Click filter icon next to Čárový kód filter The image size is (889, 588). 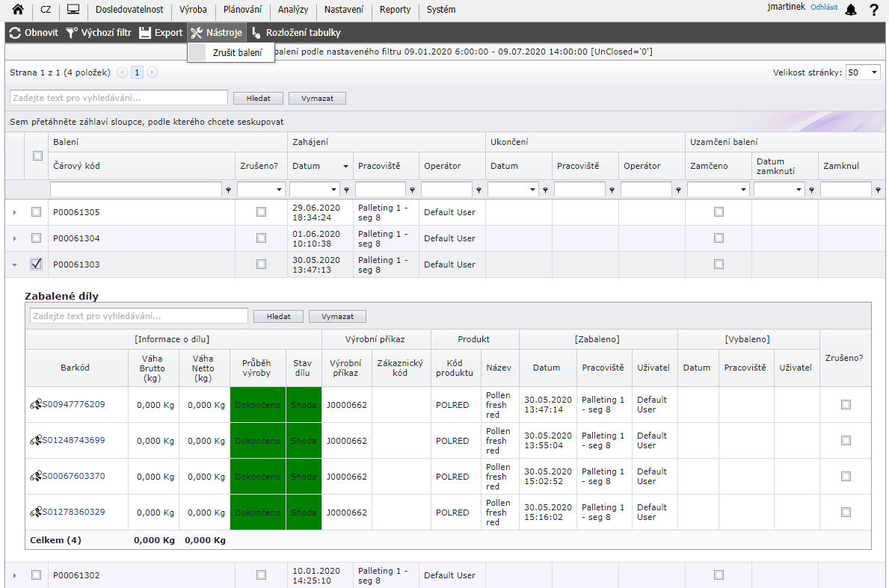(x=228, y=191)
